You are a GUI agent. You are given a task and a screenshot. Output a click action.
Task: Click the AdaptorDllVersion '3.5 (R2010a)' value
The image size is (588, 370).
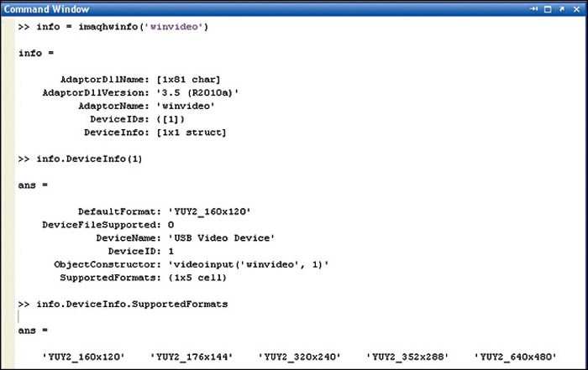(x=197, y=93)
